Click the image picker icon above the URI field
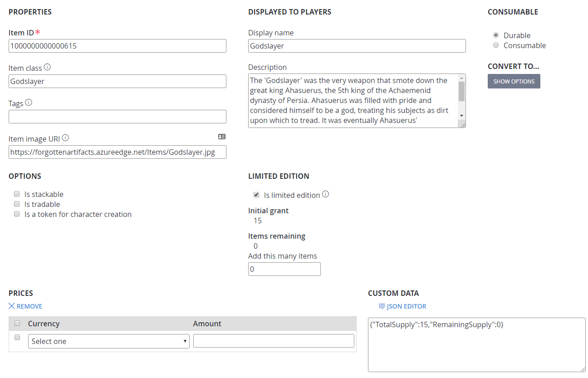Image resolution: width=588 pixels, height=378 pixels. (x=222, y=137)
